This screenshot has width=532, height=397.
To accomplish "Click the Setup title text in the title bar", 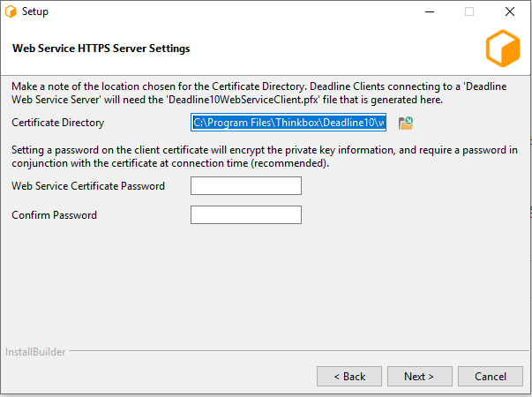I will (x=35, y=12).
